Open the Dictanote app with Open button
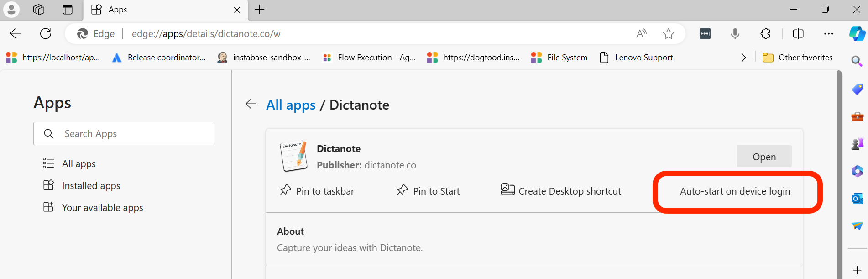This screenshot has width=868, height=279. [x=764, y=157]
